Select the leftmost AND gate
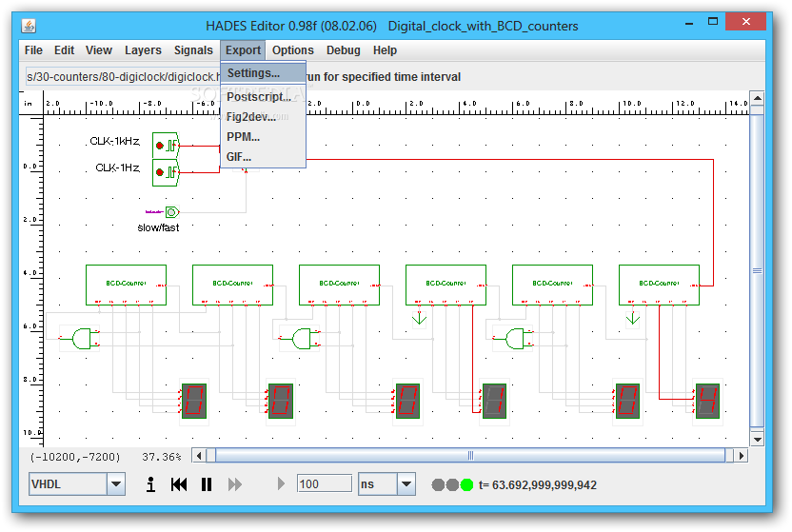This screenshot has width=792, height=532. (82, 339)
